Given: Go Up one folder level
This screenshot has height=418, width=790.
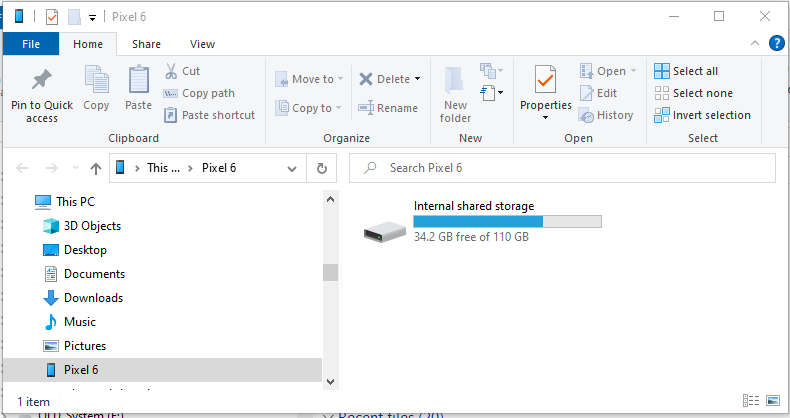Looking at the screenshot, I should click(96, 168).
